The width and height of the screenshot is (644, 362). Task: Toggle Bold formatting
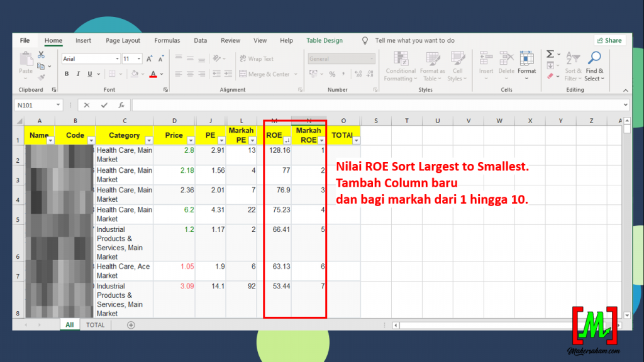(x=66, y=74)
